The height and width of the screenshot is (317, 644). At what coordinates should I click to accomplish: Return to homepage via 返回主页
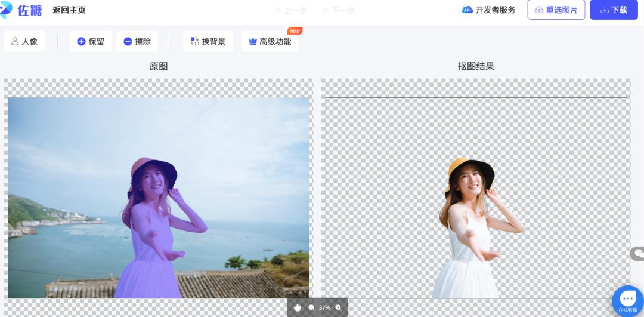[69, 10]
